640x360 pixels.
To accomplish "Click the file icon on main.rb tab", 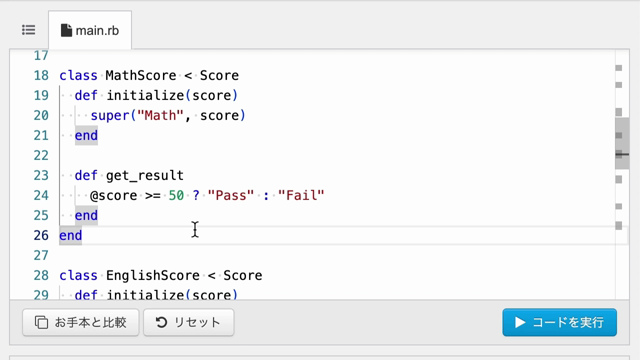I will (x=66, y=30).
